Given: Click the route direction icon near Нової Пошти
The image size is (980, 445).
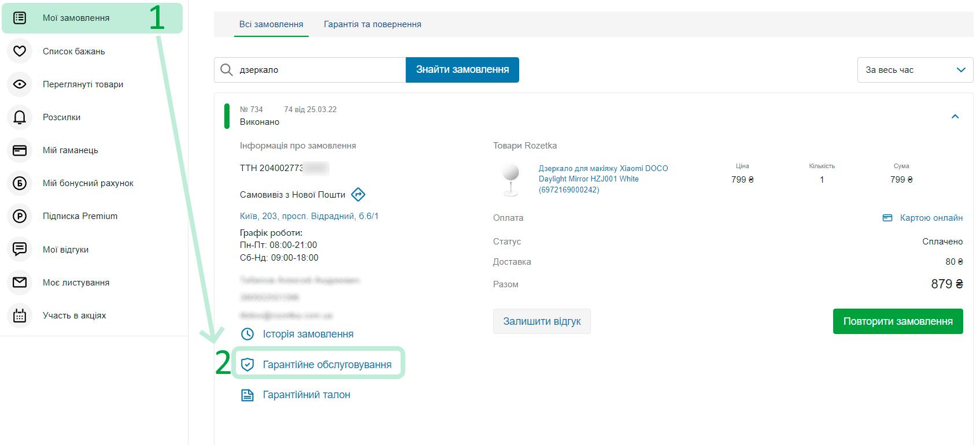Looking at the screenshot, I should (358, 195).
